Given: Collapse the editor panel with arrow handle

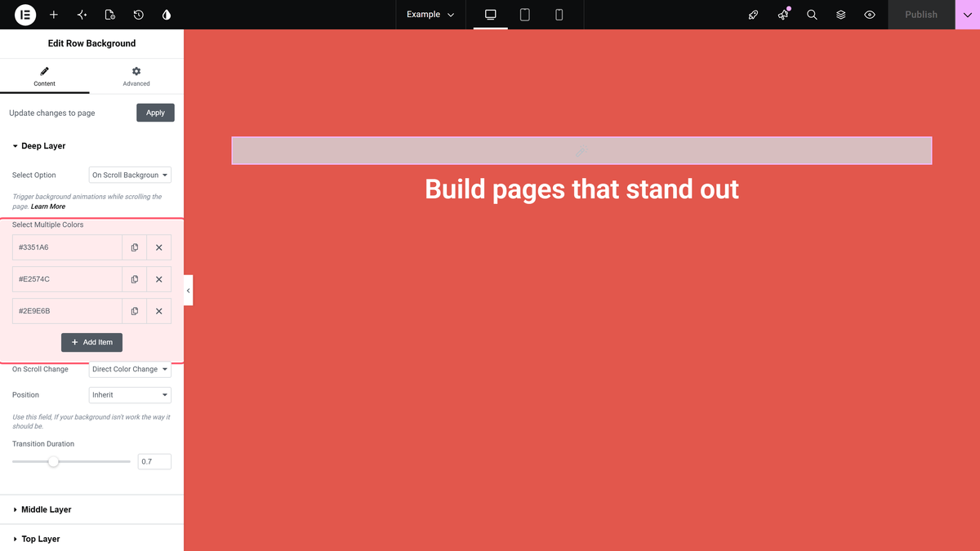Looking at the screenshot, I should [189, 291].
